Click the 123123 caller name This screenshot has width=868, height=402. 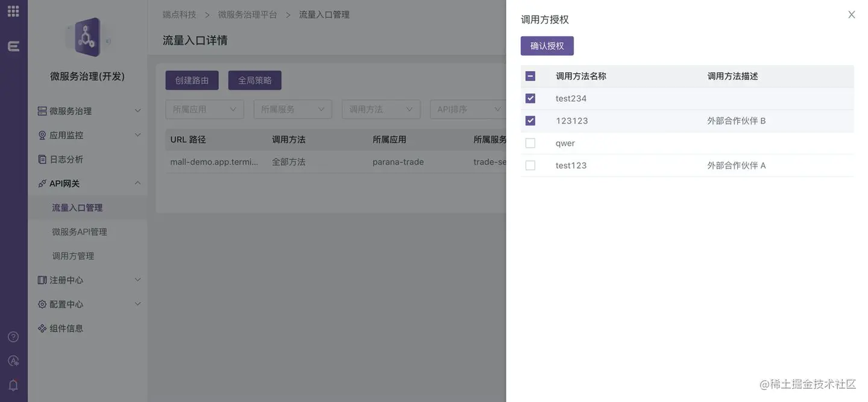[x=572, y=121]
